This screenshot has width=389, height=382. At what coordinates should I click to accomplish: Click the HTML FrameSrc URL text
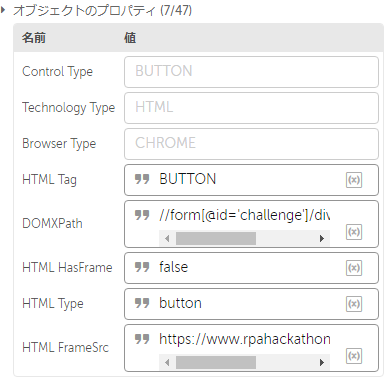point(245,339)
